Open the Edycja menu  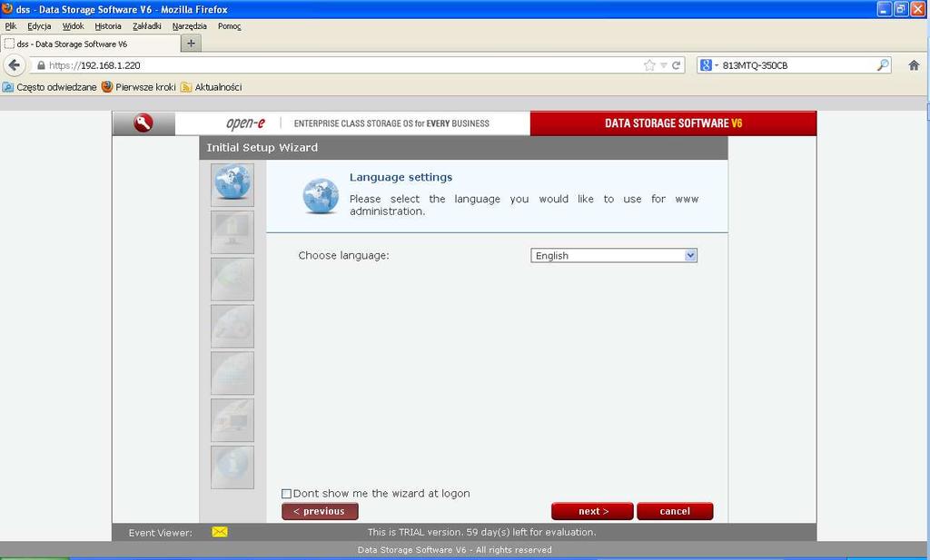coord(39,26)
